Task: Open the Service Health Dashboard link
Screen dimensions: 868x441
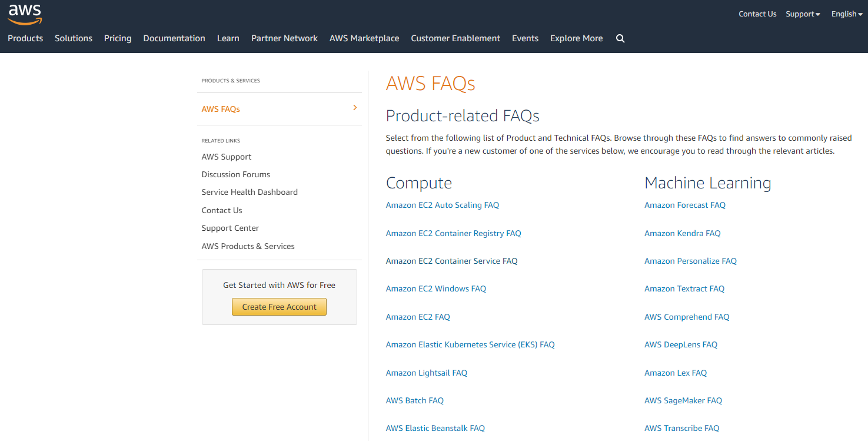Action: tap(250, 192)
